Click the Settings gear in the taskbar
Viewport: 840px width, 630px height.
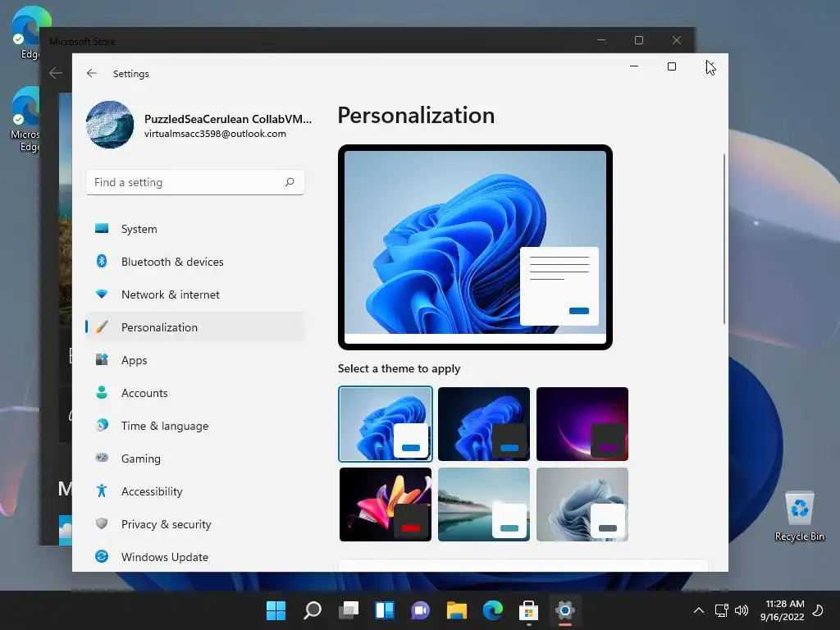564,610
